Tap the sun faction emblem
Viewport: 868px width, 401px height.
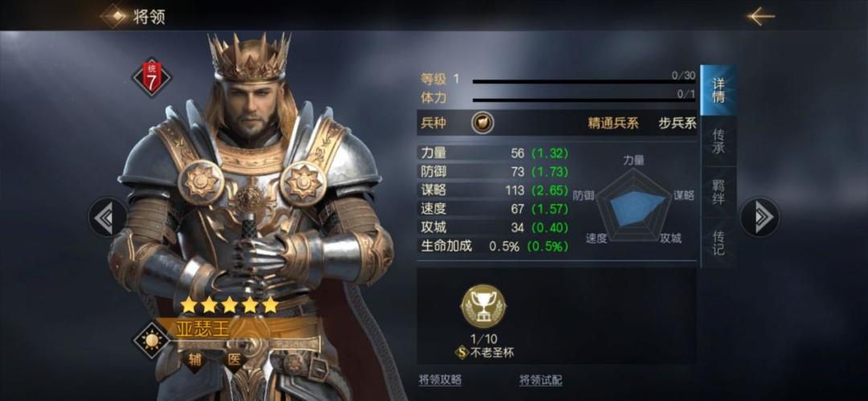(x=151, y=339)
